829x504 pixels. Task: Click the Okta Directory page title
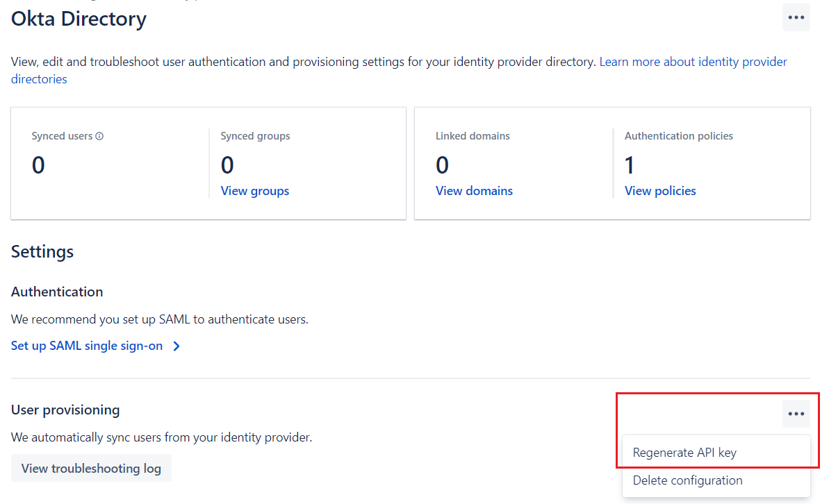pyautogui.click(x=79, y=19)
